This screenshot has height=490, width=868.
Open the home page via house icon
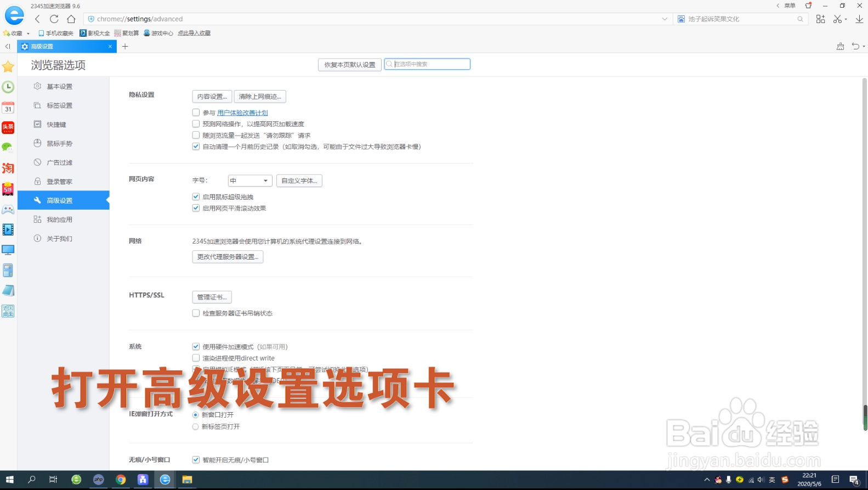pos(71,19)
